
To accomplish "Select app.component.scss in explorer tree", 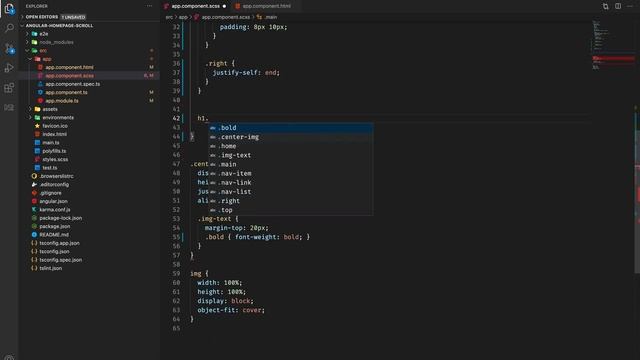I will tap(69, 76).
